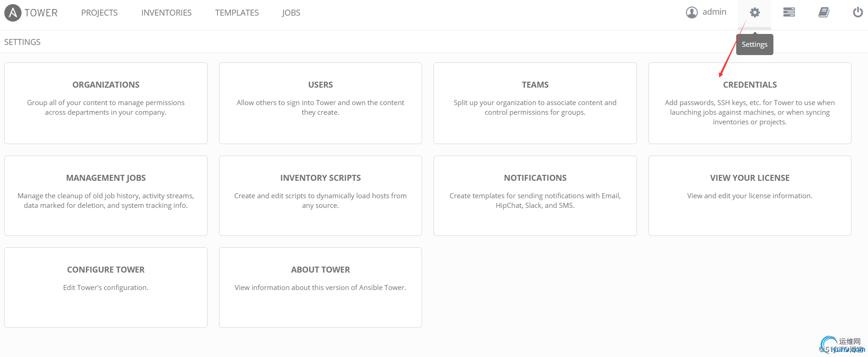Open the View Your License card
The height and width of the screenshot is (357, 868).
tap(750, 196)
